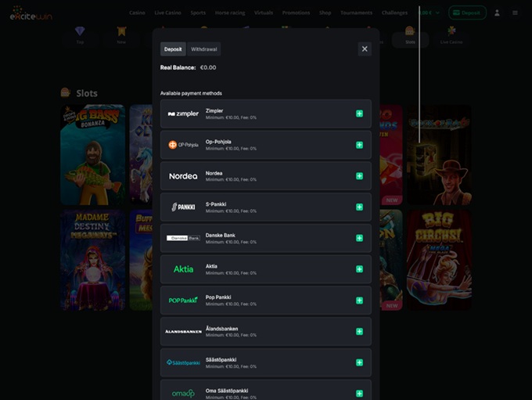Click the green plus icon for Op-Pohjola
Image resolution: width=532 pixels, height=400 pixels.
click(359, 145)
